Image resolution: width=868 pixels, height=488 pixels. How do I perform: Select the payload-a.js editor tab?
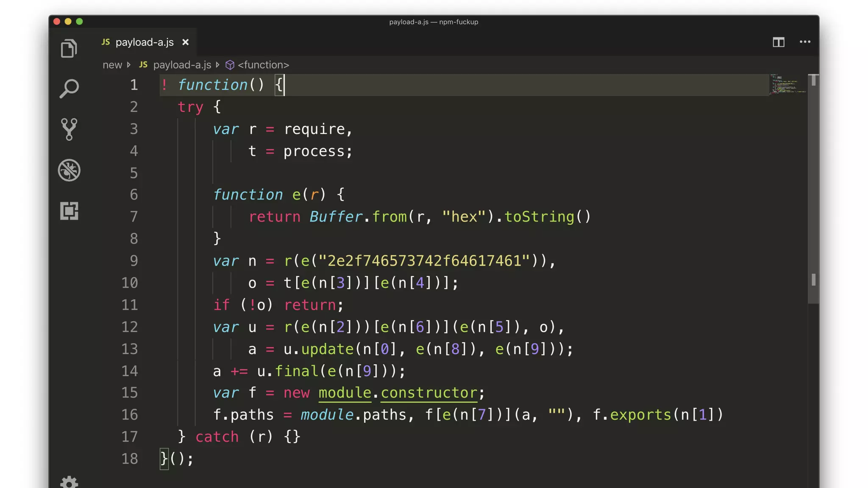[144, 42]
